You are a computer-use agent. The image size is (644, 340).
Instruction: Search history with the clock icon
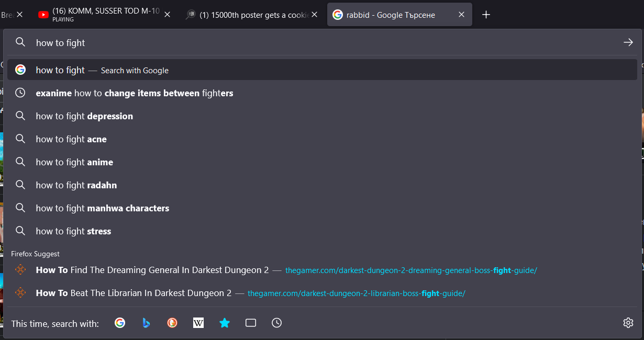coord(277,323)
